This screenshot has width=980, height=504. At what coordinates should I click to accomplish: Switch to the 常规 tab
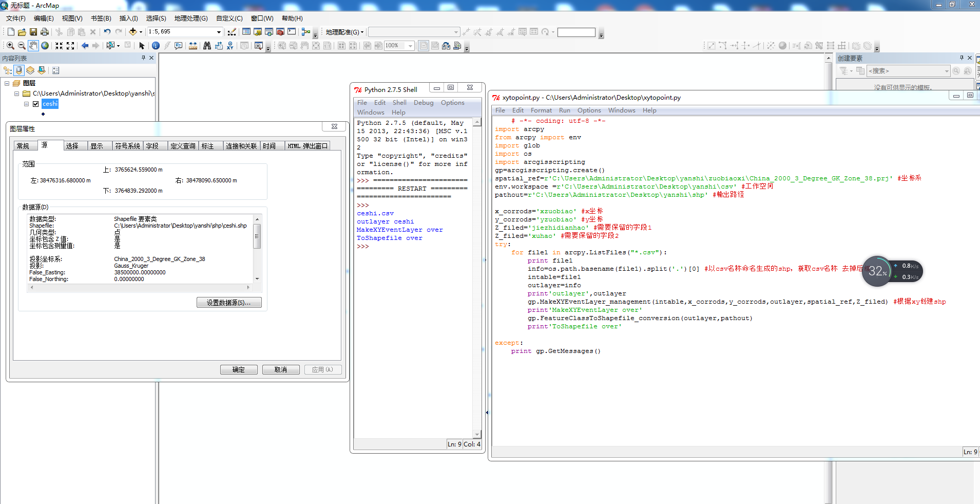(x=24, y=146)
